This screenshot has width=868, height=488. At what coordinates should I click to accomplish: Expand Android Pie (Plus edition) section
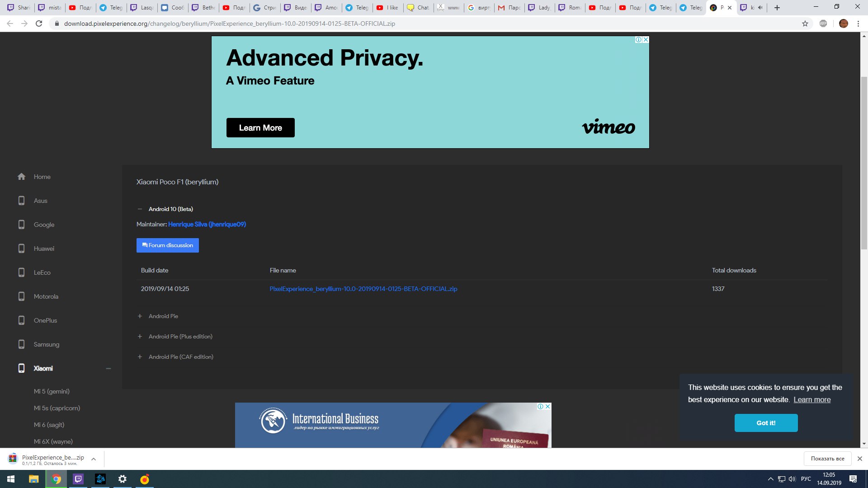(x=140, y=337)
